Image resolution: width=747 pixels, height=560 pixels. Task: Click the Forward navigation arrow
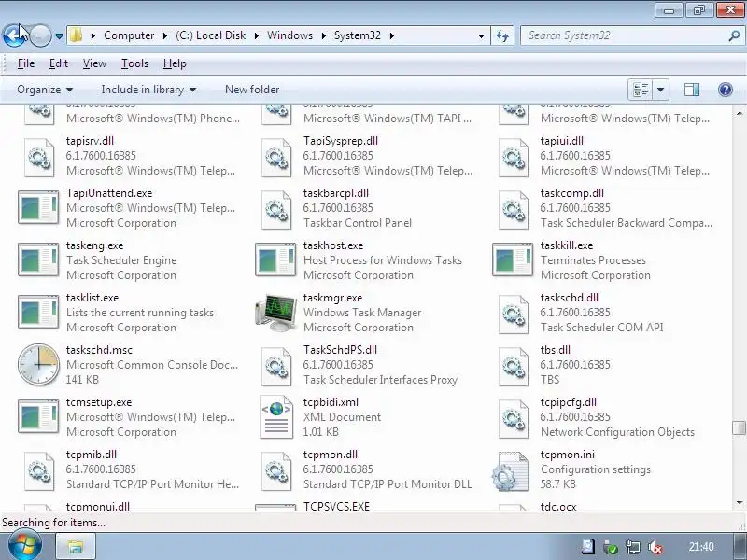point(40,35)
